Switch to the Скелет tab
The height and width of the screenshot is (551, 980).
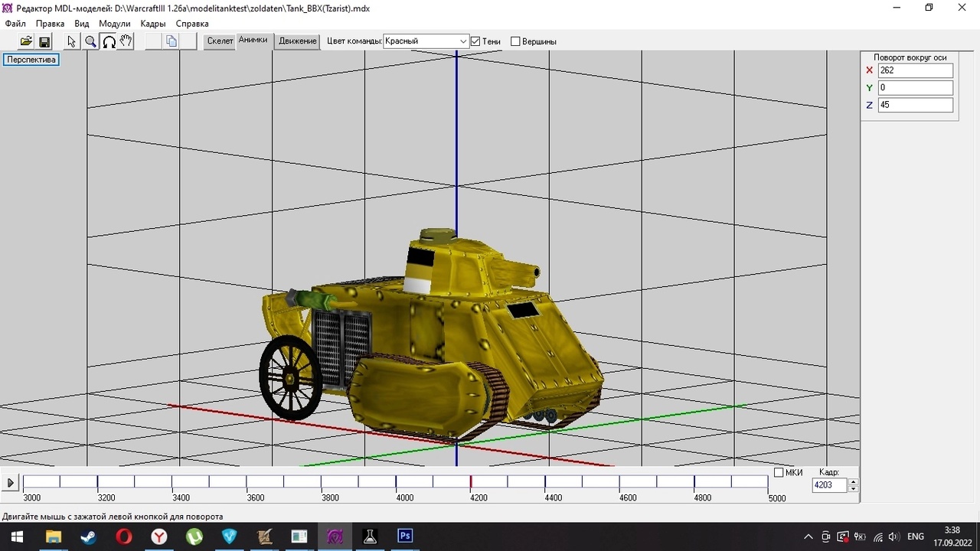pyautogui.click(x=220, y=41)
